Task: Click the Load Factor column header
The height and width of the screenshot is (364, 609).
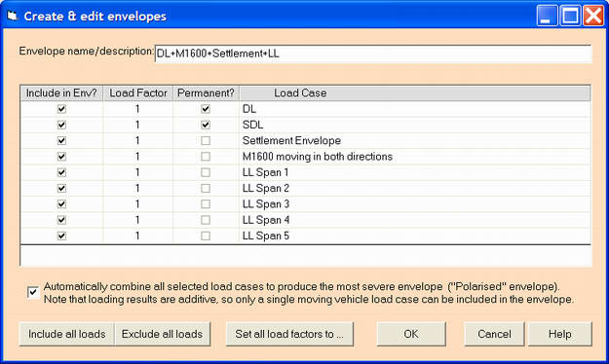Action: [138, 93]
